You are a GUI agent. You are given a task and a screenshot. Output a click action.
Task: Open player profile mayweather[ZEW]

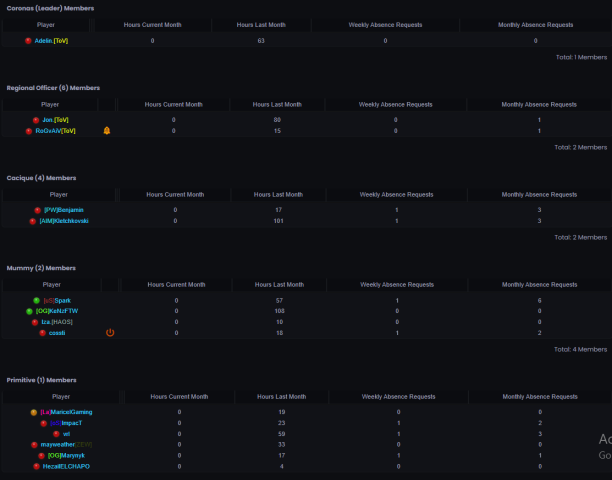pyautogui.click(x=66, y=444)
